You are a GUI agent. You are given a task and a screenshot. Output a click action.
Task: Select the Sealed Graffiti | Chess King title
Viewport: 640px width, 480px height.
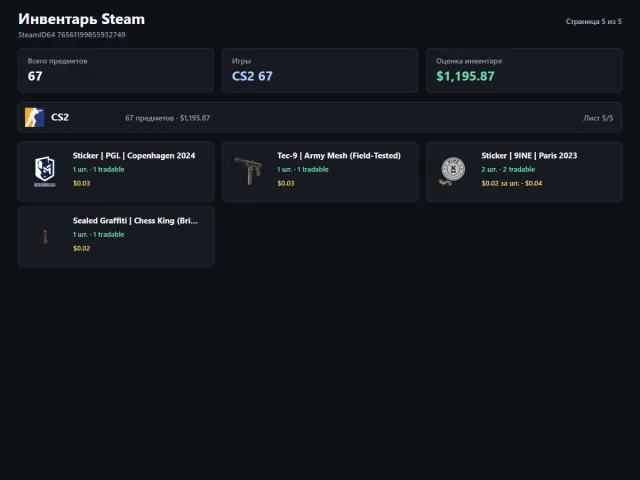(x=135, y=221)
